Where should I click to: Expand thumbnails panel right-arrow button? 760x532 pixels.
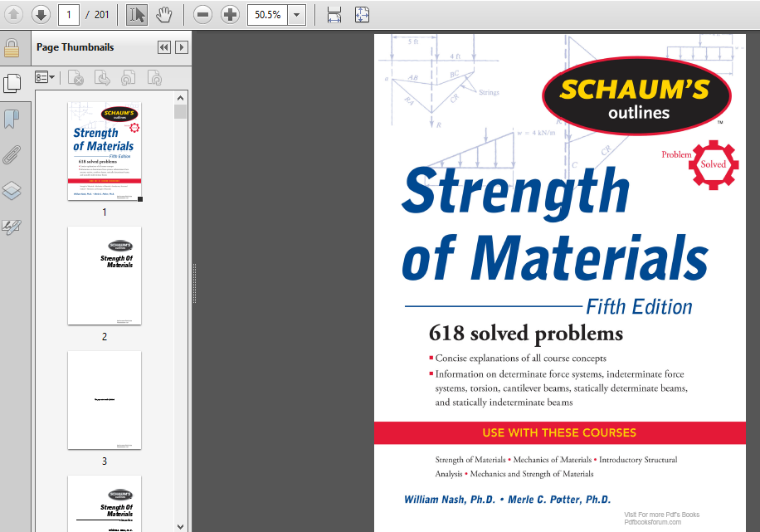point(182,47)
